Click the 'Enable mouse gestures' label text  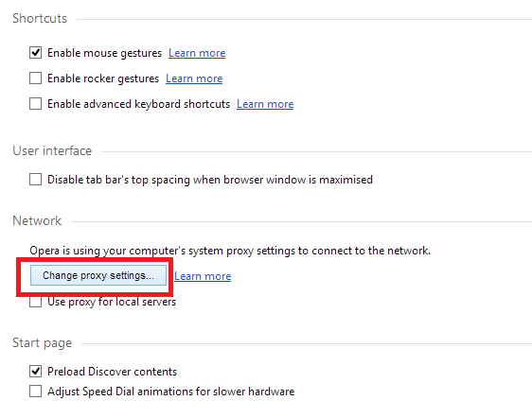104,53
